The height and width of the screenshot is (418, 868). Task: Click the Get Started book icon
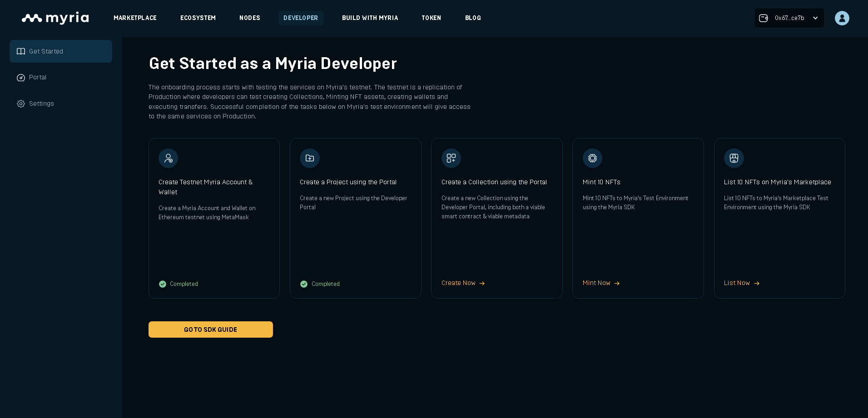(21, 51)
